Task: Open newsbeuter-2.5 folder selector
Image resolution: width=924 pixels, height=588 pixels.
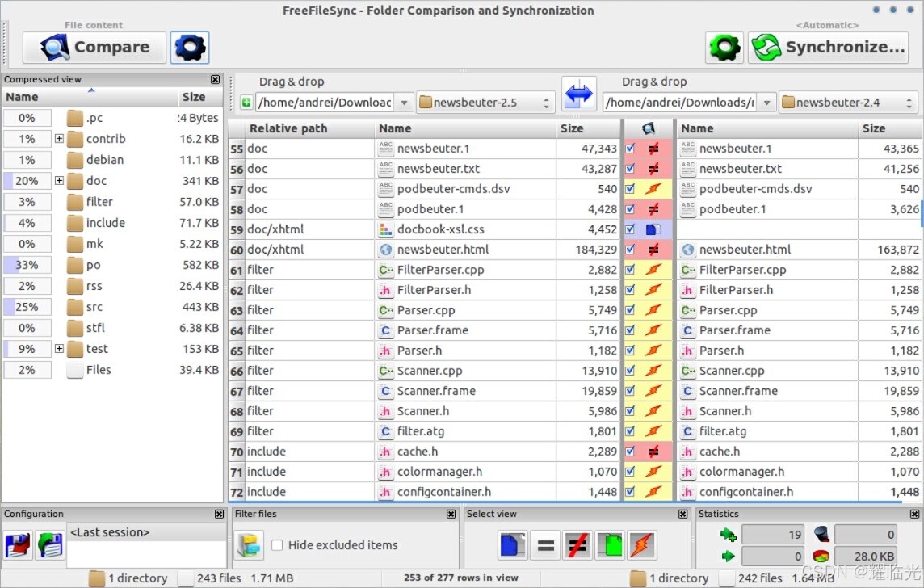Action: (485, 103)
